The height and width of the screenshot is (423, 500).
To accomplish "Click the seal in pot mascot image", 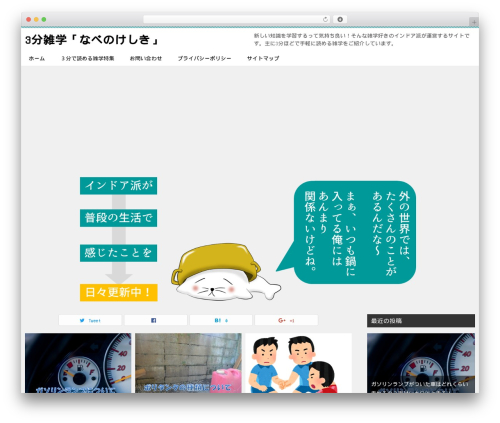I will (226, 272).
